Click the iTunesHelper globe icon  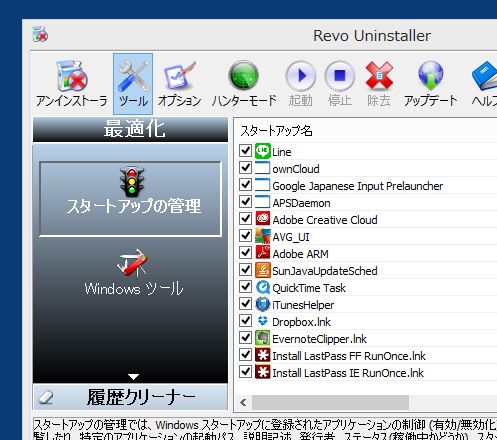[x=263, y=304]
